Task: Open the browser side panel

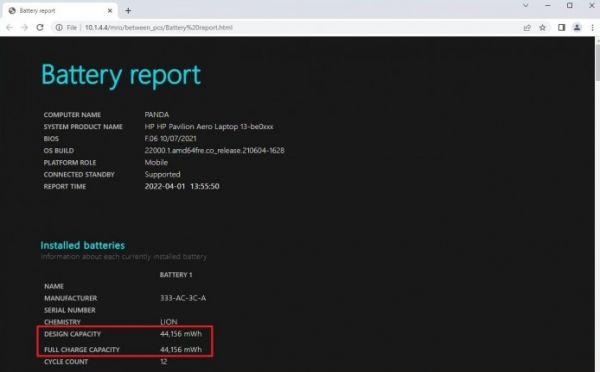Action: tap(561, 28)
